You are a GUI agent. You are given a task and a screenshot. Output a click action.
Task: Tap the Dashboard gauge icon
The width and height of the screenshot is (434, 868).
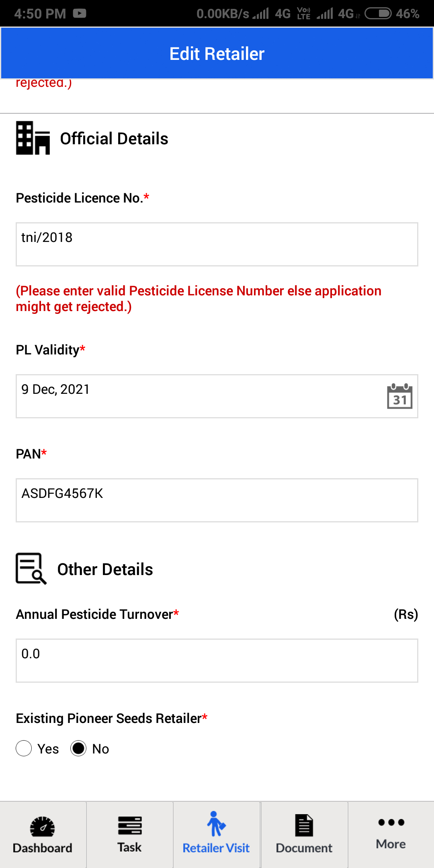coord(43,826)
